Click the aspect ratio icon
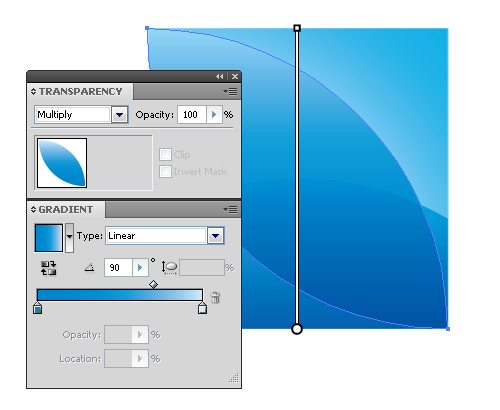 (x=170, y=267)
